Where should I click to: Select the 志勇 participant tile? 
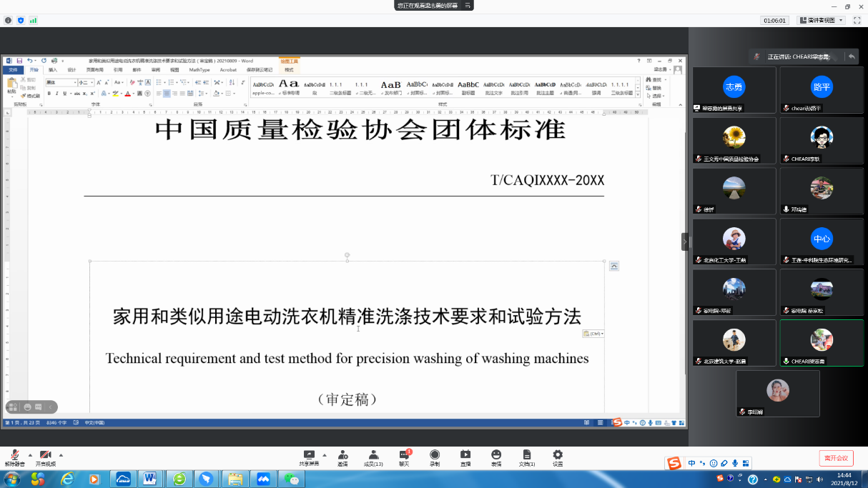coord(734,90)
